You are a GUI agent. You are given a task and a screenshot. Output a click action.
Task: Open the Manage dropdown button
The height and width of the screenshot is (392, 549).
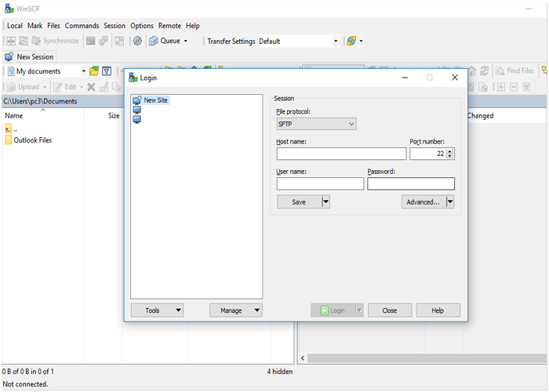pos(236,310)
